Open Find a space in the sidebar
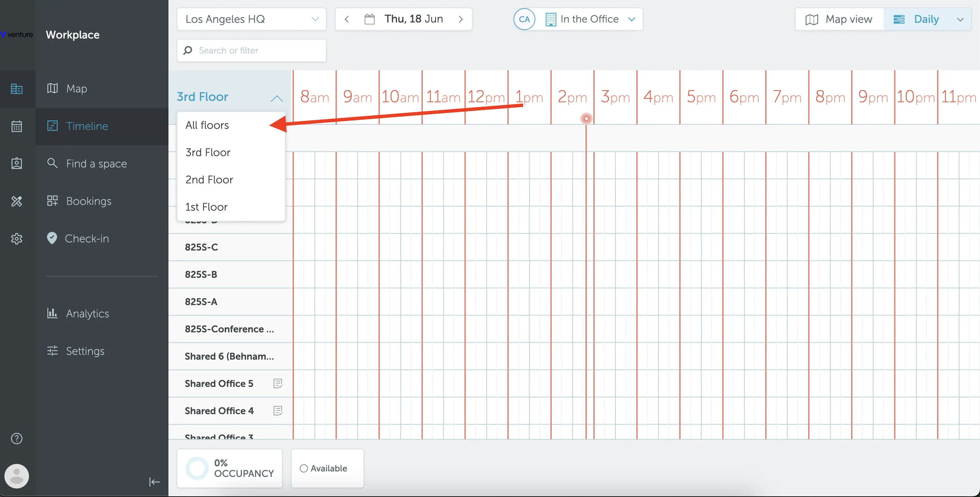 pyautogui.click(x=102, y=164)
